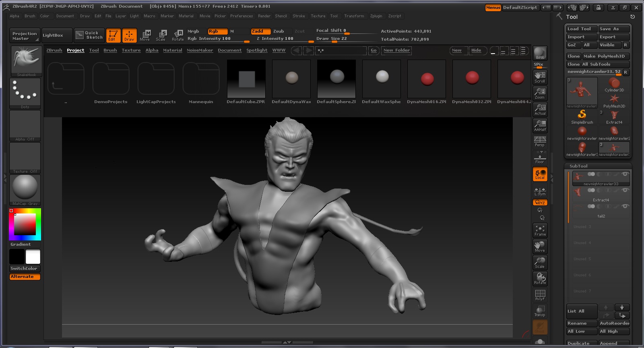Open the DefaultCube.ZPR project thumbnail
The height and width of the screenshot is (348, 644).
pyautogui.click(x=246, y=82)
